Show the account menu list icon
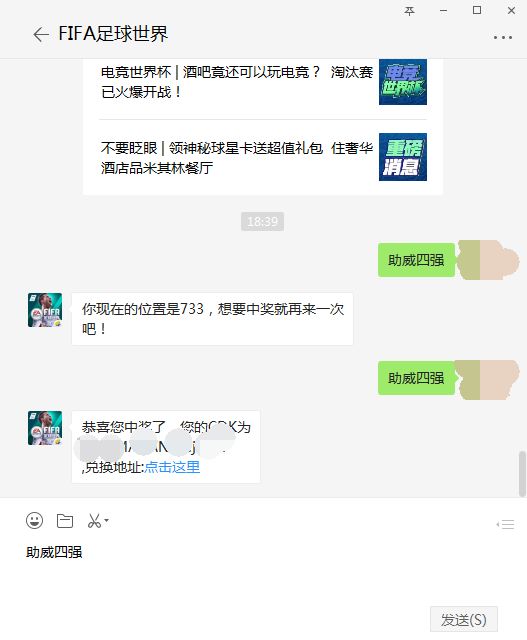The image size is (527, 640). click(x=505, y=524)
